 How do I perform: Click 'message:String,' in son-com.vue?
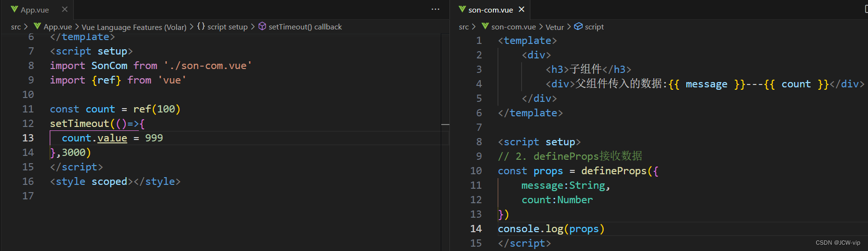(x=566, y=185)
